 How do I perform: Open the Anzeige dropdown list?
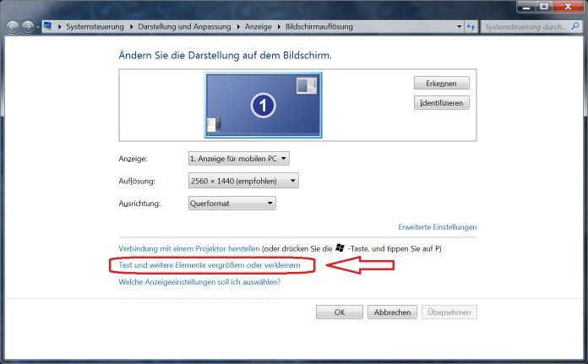coord(238,159)
